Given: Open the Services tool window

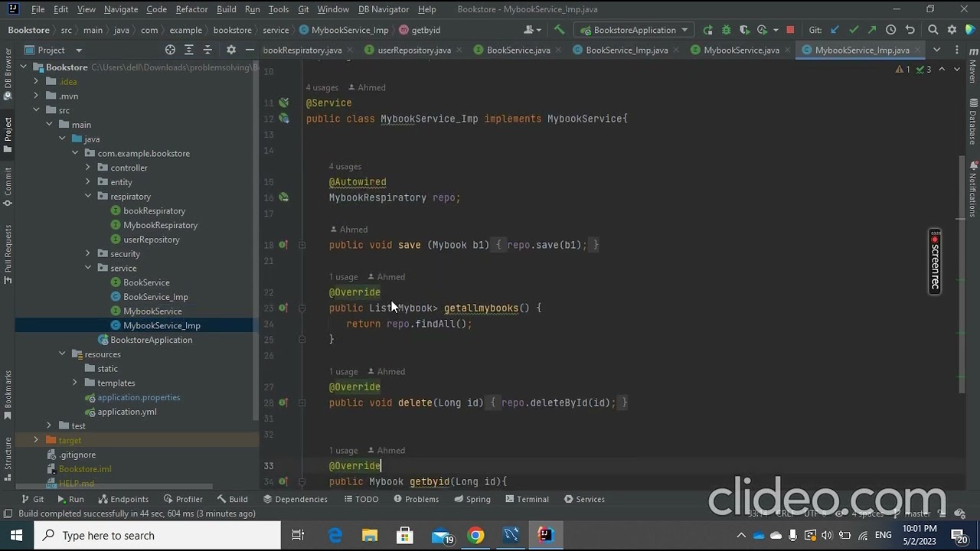Looking at the screenshot, I should [584, 499].
